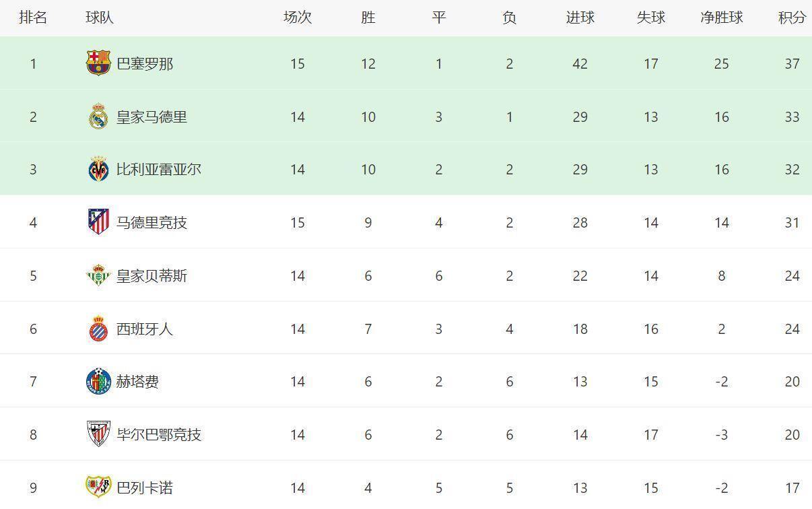This screenshot has width=812, height=509.
Task: Click the Villarreal yellow crest icon
Action: (98, 169)
